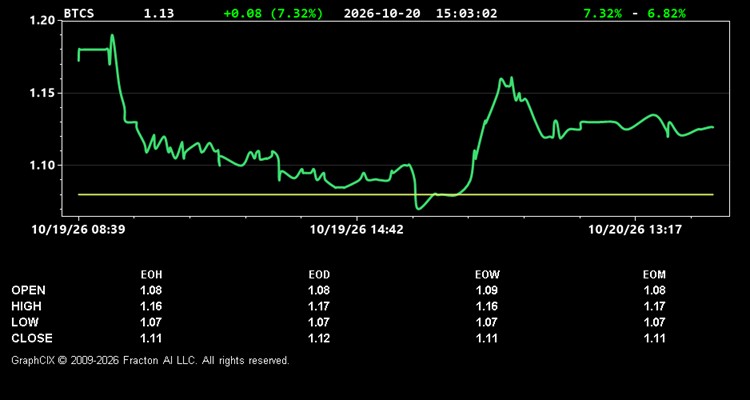This screenshot has width=750, height=400.
Task: Click the LOW row label
Action: [25, 322]
